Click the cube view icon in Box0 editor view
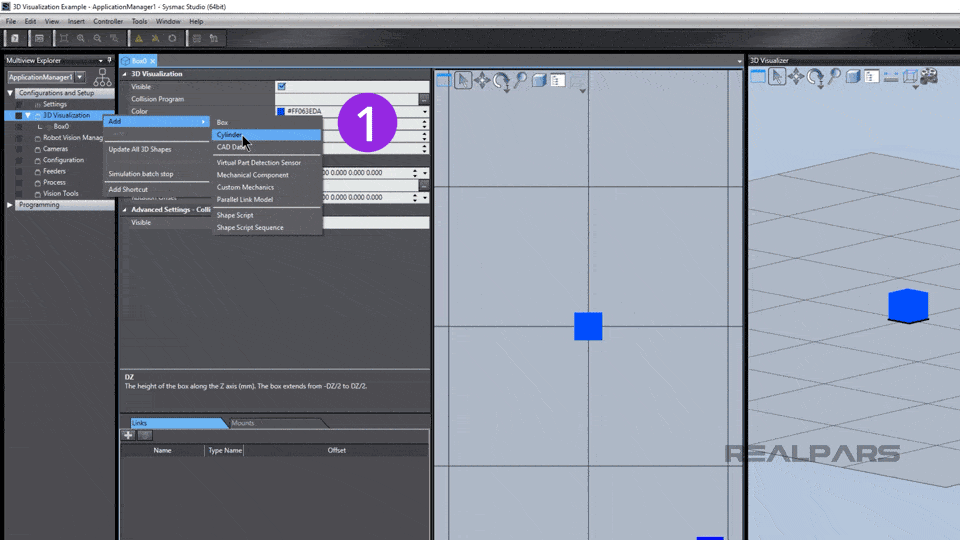Screen dimensions: 960x540 coord(539,80)
